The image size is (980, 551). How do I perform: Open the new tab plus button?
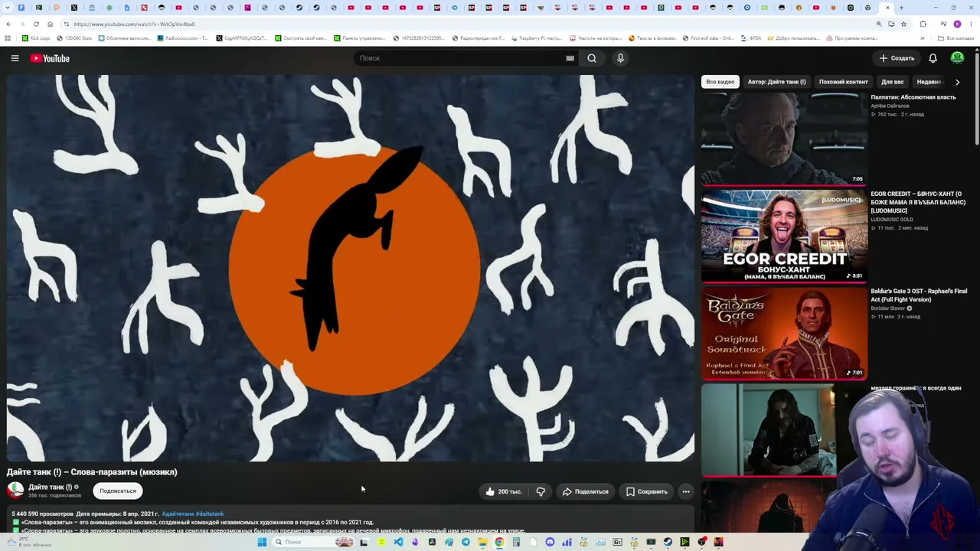[x=901, y=8]
